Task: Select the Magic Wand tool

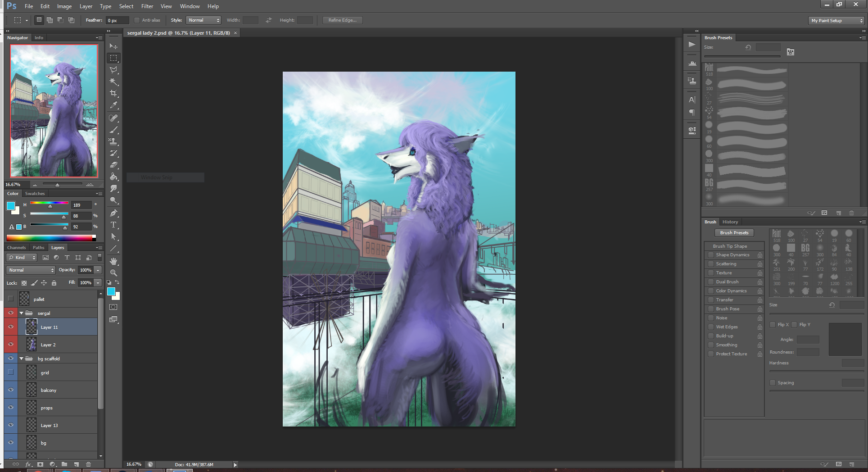Action: 113,82
